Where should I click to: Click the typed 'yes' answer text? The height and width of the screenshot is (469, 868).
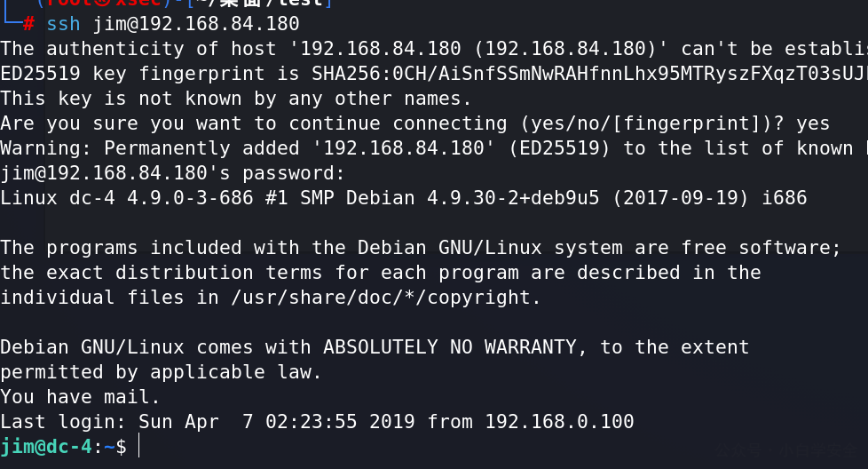point(813,123)
